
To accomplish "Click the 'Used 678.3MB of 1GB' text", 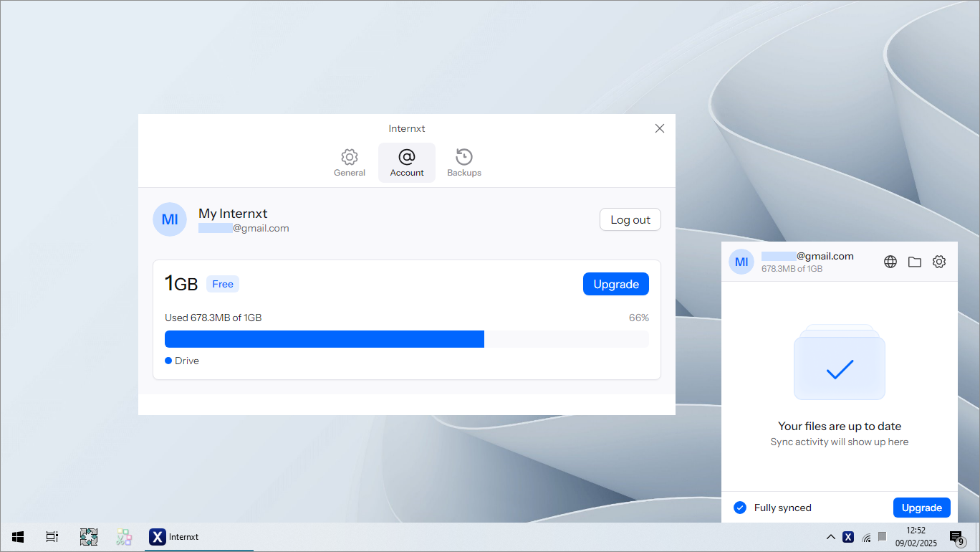I will click(213, 318).
